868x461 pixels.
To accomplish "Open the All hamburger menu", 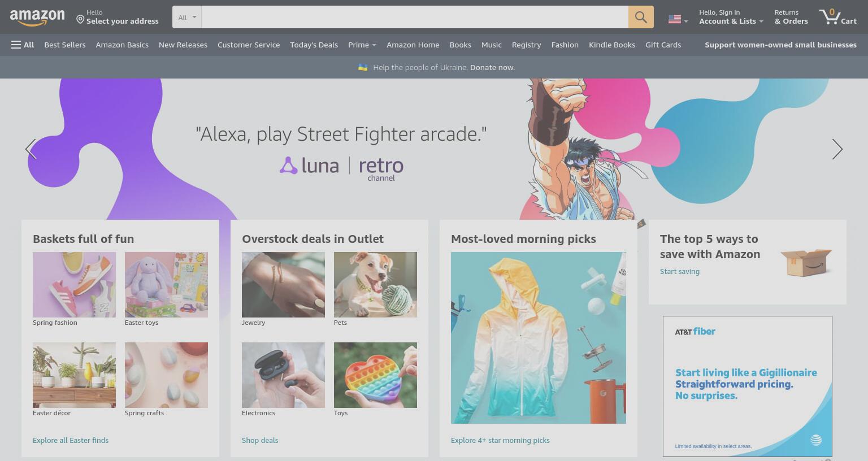I will click(23, 45).
